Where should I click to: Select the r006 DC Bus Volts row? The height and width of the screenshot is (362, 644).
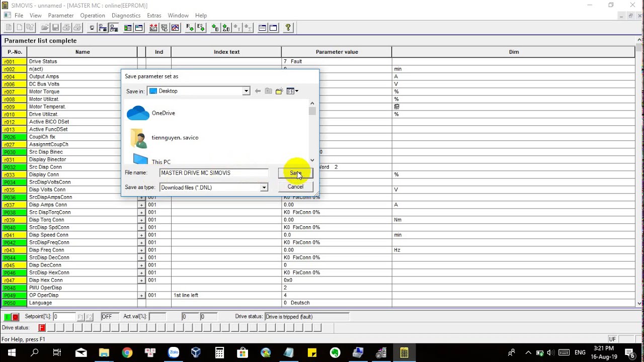click(x=318, y=84)
